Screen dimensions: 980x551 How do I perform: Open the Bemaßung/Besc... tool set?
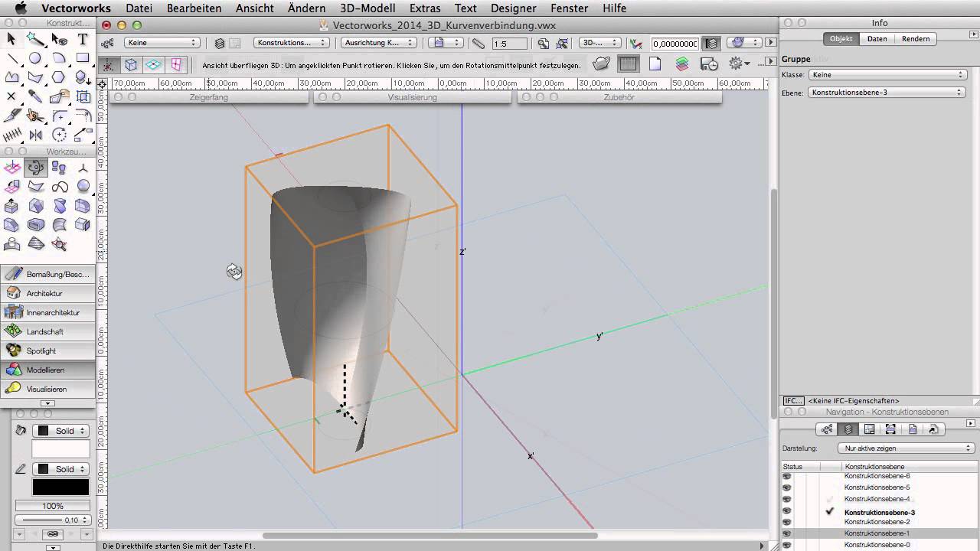tap(48, 274)
